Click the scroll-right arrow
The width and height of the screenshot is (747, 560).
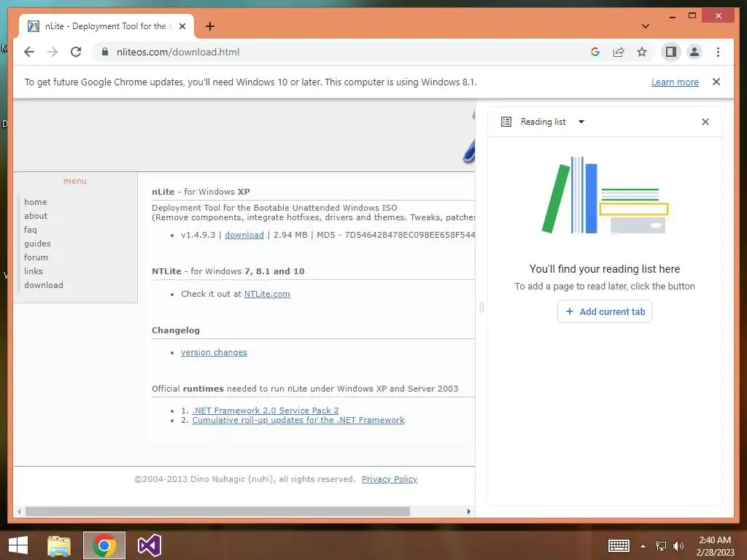[x=469, y=511]
